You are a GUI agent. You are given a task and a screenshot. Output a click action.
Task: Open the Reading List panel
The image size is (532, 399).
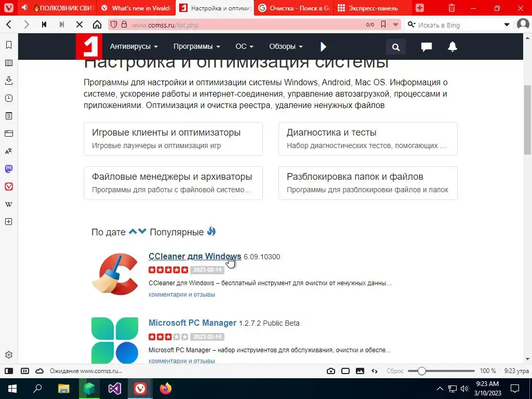click(x=9, y=63)
